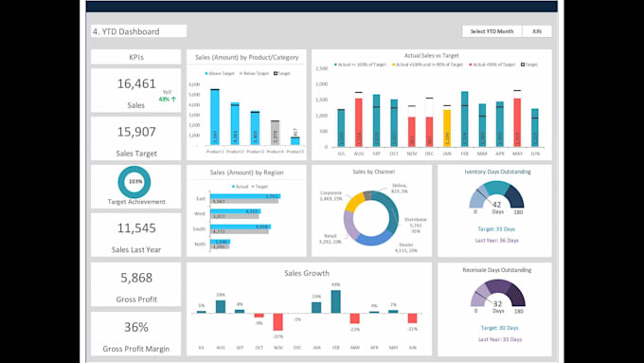644x363 pixels.
Task: Click the 103% Target Achievement donut
Action: point(134,182)
